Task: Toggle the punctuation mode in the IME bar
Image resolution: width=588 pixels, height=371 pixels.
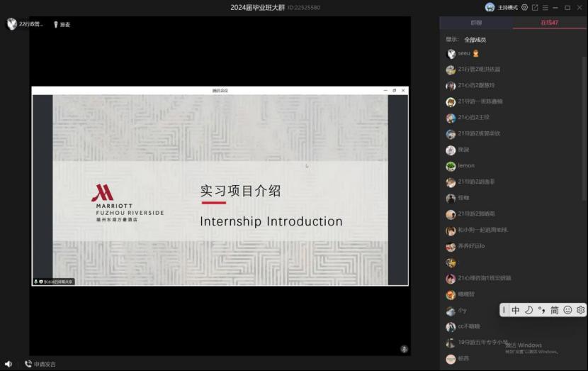Action: (x=541, y=310)
